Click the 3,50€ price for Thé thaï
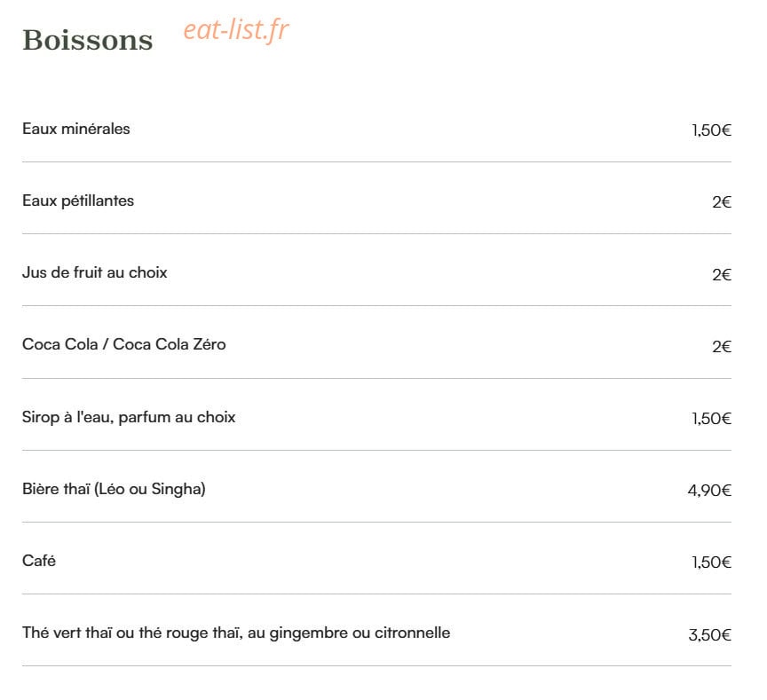The width and height of the screenshot is (767, 700). pos(710,635)
